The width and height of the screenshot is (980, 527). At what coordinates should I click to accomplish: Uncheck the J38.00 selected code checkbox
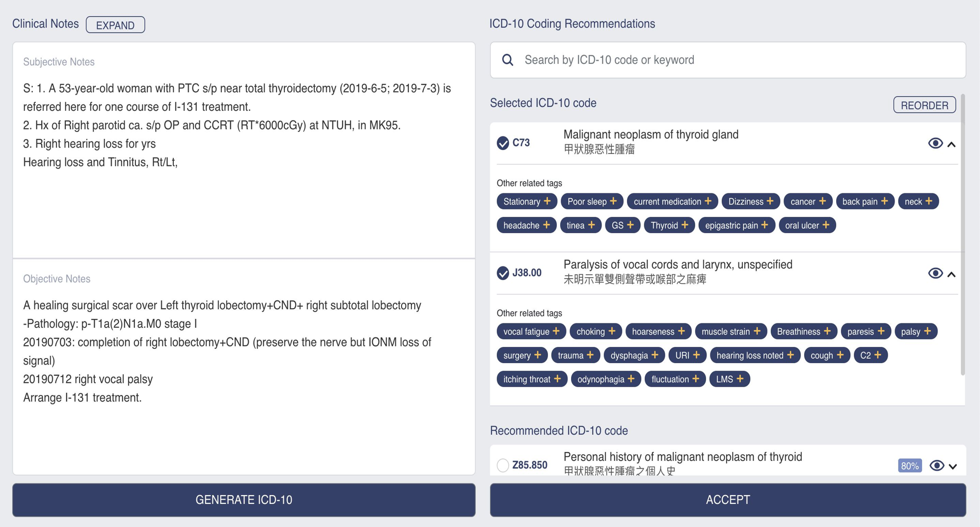503,273
